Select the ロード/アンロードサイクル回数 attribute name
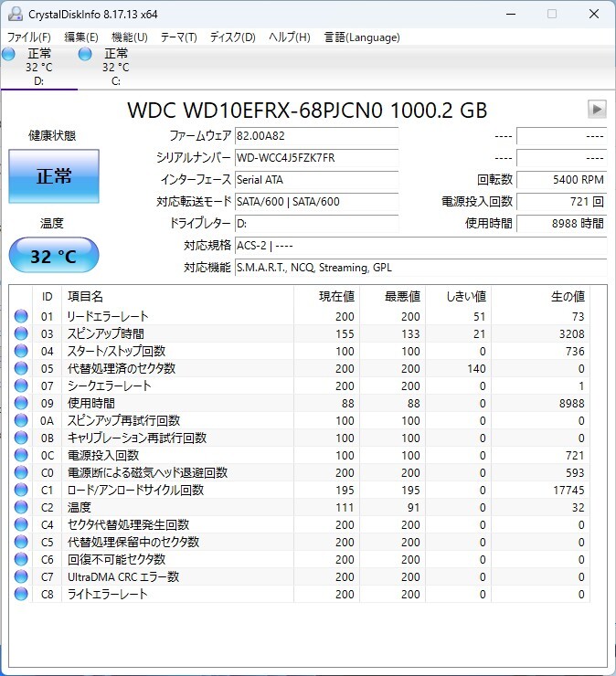The width and height of the screenshot is (616, 676). 135,491
